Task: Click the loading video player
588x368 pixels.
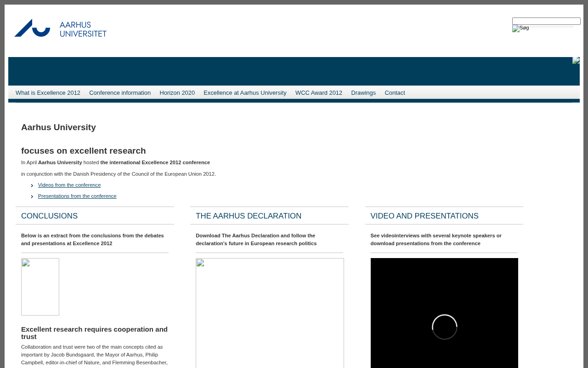Action: 444,313
